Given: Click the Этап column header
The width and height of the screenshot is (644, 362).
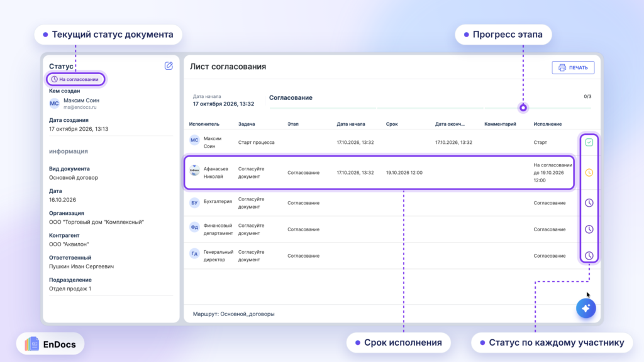Looking at the screenshot, I should (x=293, y=124).
